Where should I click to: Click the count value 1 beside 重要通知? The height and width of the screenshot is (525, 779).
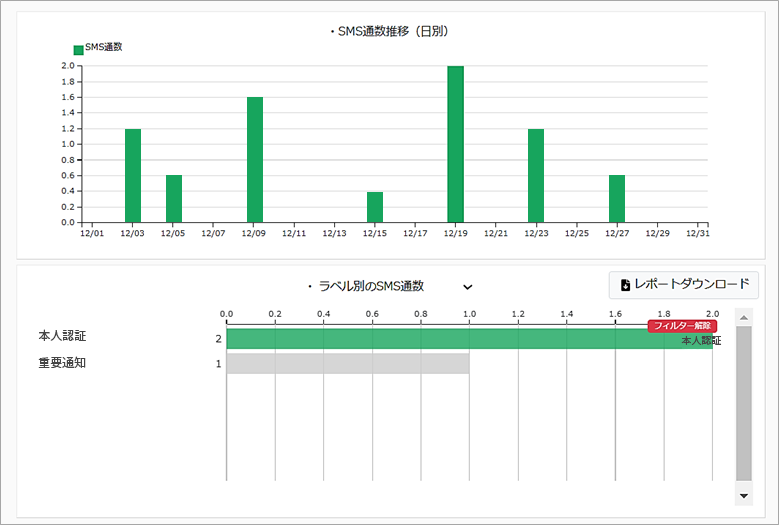tap(219, 364)
